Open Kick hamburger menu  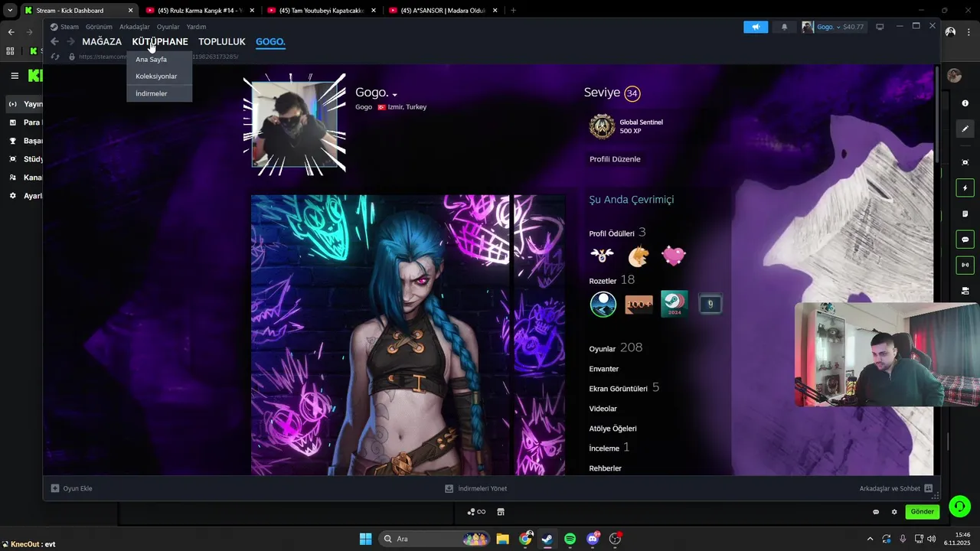tap(15, 76)
